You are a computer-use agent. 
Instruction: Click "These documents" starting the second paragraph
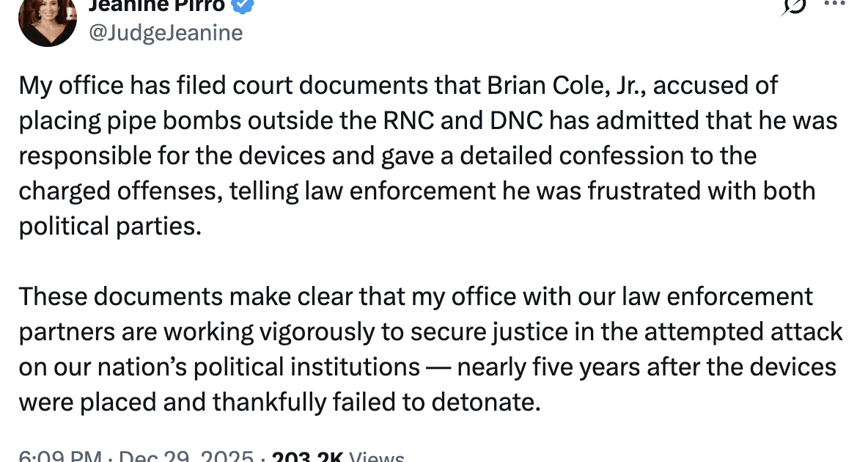click(x=112, y=296)
